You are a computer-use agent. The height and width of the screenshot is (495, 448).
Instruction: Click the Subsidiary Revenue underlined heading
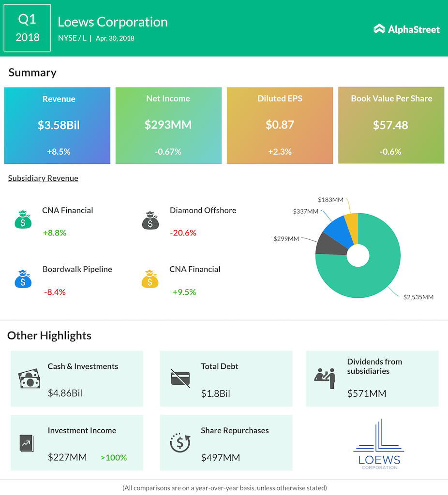43,178
